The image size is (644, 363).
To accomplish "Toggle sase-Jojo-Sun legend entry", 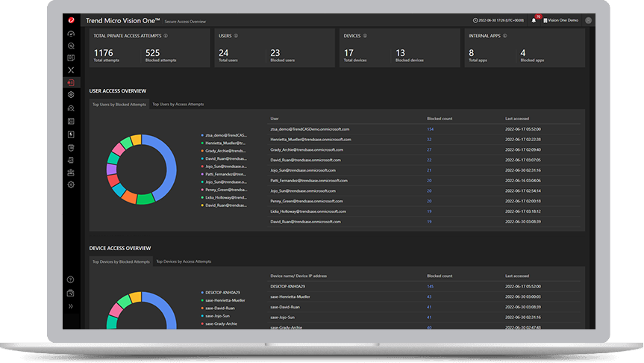I will click(216, 316).
